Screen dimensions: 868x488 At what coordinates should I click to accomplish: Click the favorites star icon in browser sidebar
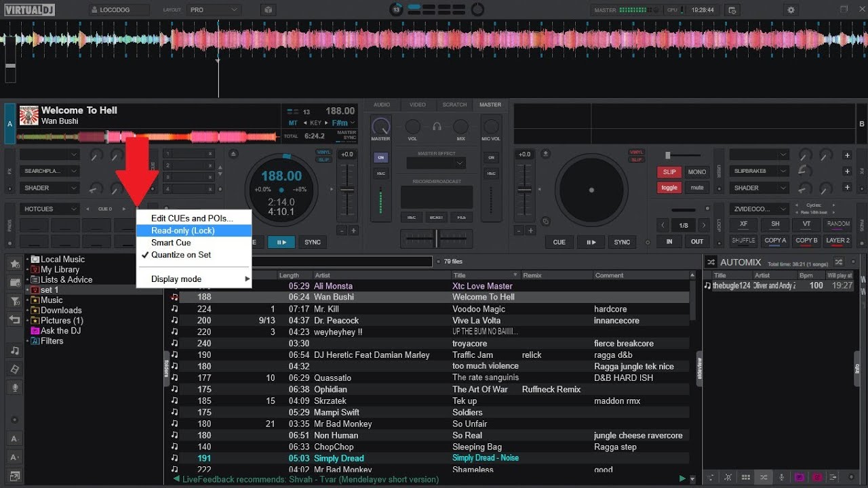pos(14,264)
